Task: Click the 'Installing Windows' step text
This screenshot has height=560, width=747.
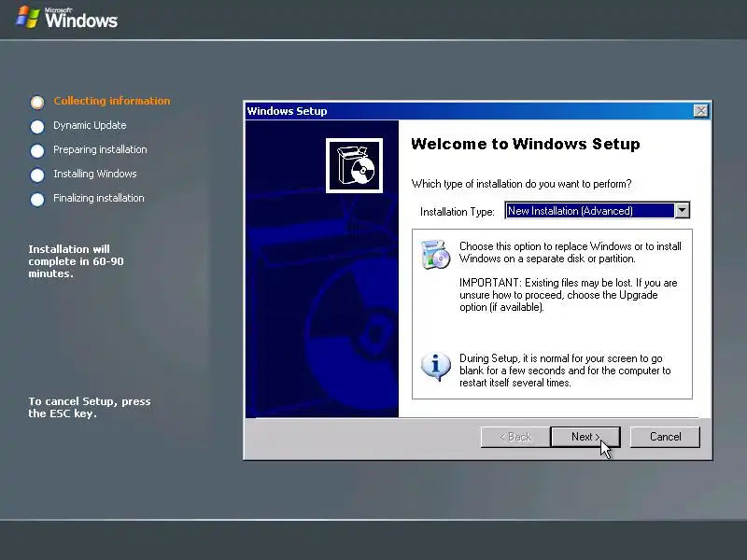Action: coord(95,174)
